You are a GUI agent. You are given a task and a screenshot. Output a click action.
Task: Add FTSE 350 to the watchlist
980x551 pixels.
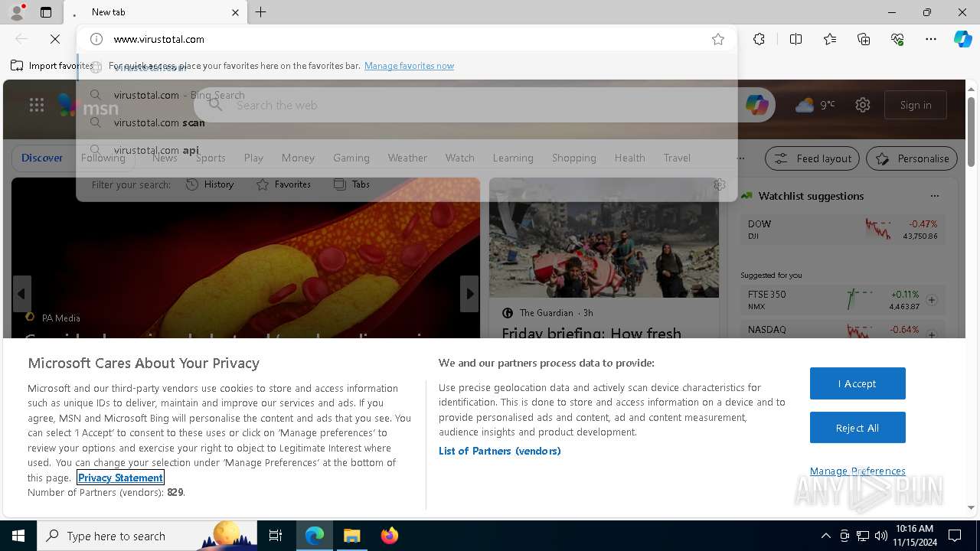click(x=932, y=300)
